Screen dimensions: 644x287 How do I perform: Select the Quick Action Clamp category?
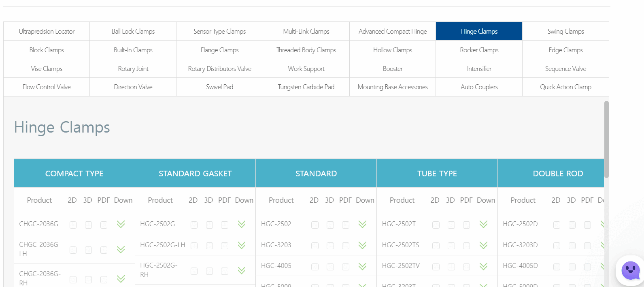click(x=565, y=87)
